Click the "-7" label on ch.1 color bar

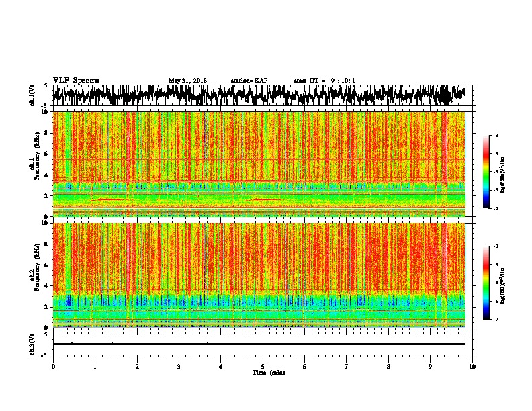pos(495,208)
